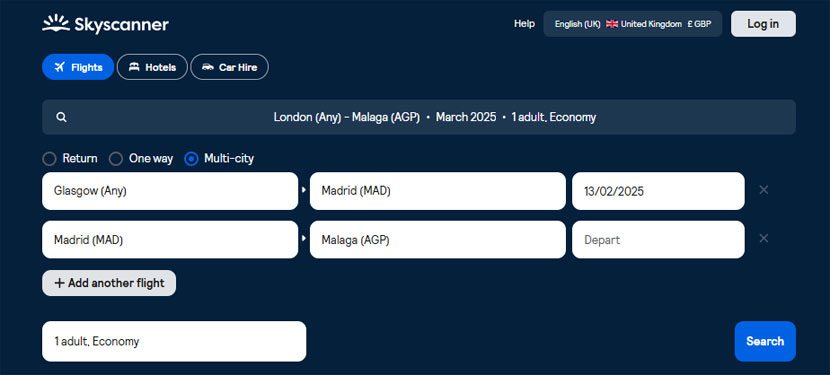Open the Flights tab
This screenshot has height=375, width=830.
[78, 67]
